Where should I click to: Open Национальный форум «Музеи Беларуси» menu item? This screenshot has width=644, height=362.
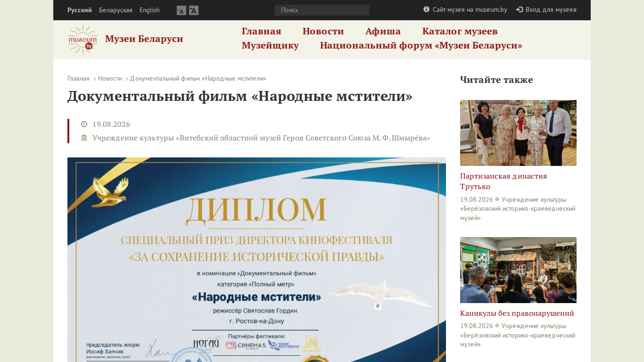(421, 45)
